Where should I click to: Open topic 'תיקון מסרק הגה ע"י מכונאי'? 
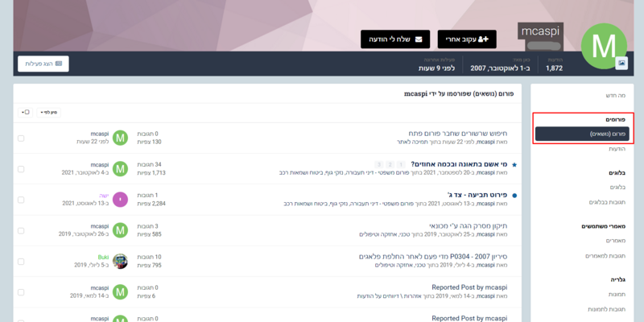point(469,226)
